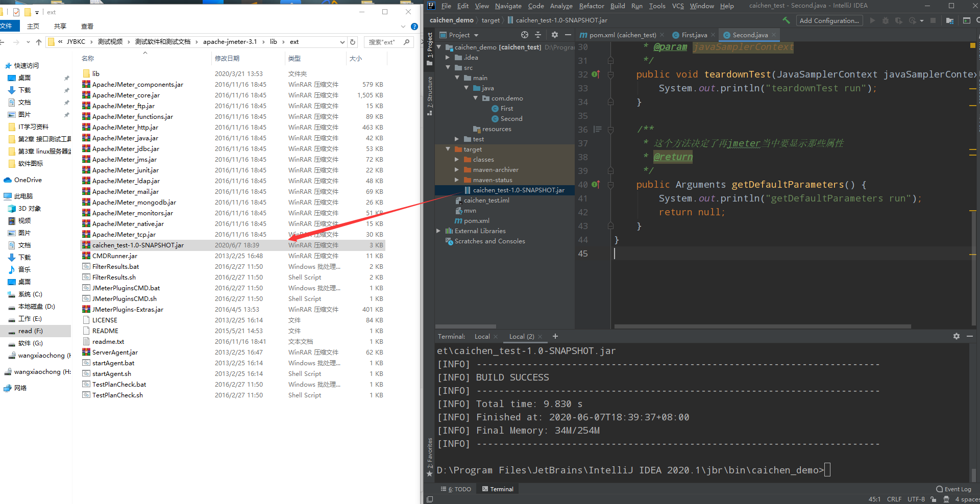Close the First.java editor tab
This screenshot has height=504, width=980.
click(713, 35)
